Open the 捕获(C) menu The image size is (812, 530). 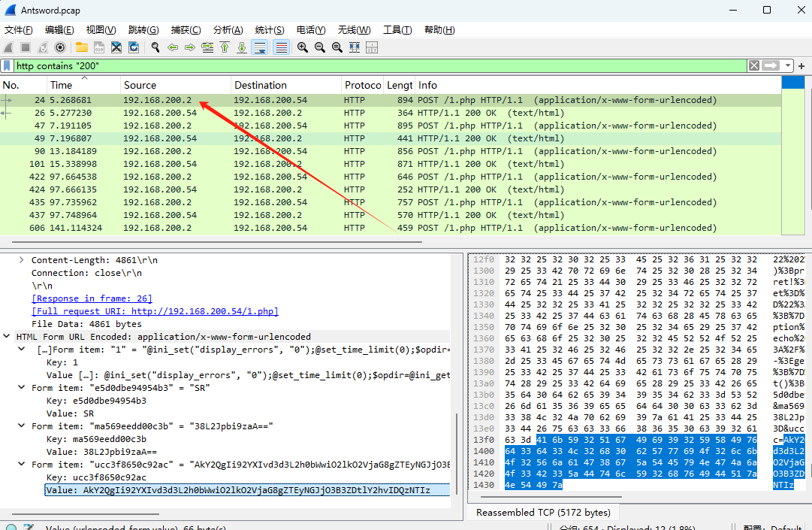point(186,30)
